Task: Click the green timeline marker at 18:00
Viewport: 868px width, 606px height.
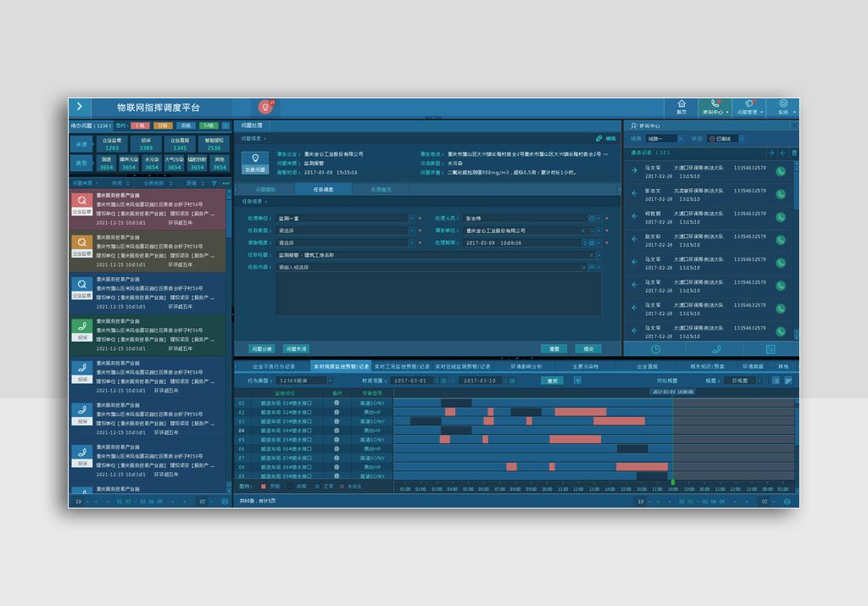Action: pos(673,482)
